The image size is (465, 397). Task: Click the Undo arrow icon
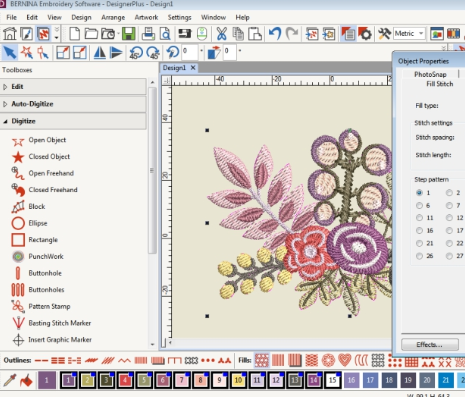click(275, 34)
